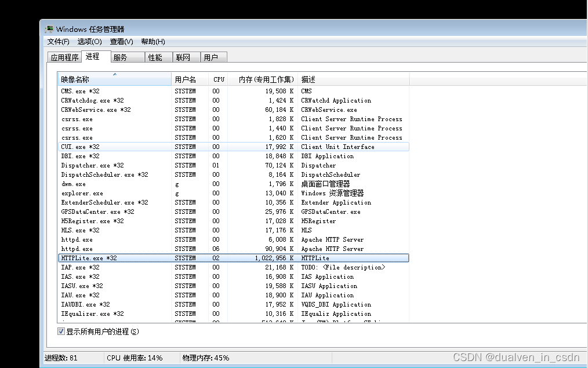Open the 性能 tab
The width and height of the screenshot is (588, 368).
point(159,57)
